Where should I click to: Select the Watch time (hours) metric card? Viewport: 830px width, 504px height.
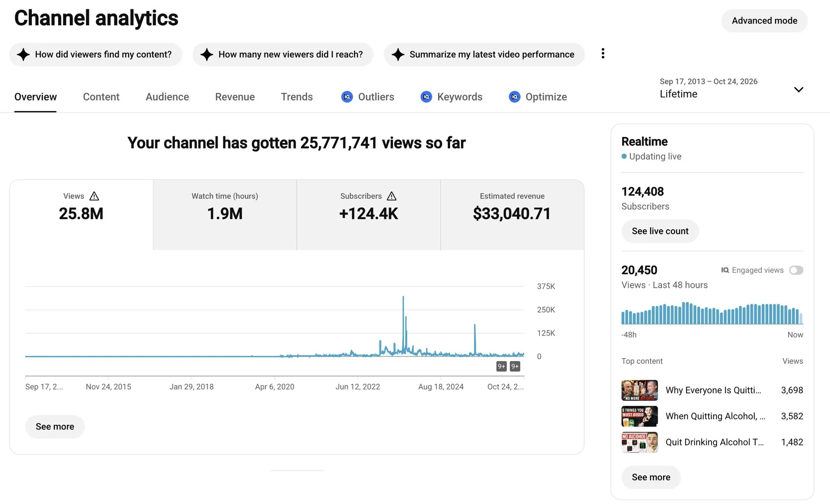point(225,215)
